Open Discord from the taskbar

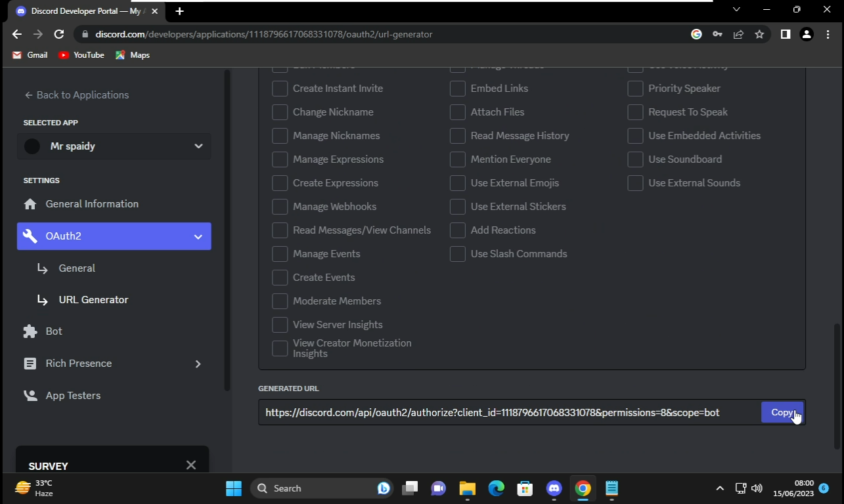(x=554, y=488)
